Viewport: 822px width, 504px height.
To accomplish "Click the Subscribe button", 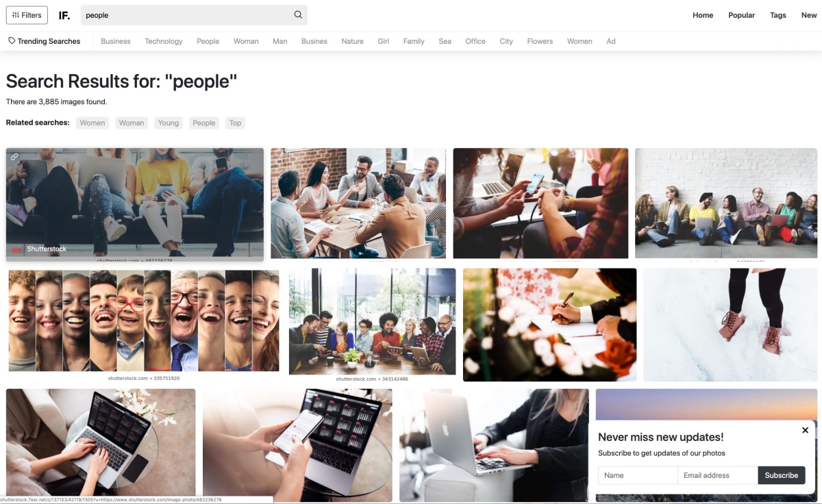I will 782,475.
